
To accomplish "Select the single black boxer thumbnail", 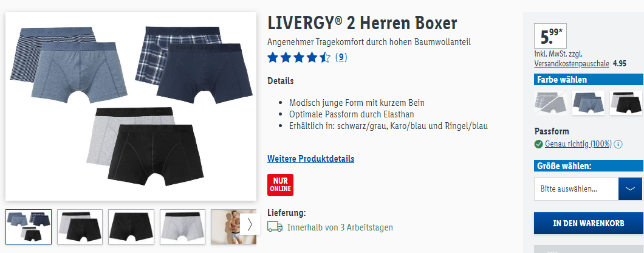I will pyautogui.click(x=131, y=227).
